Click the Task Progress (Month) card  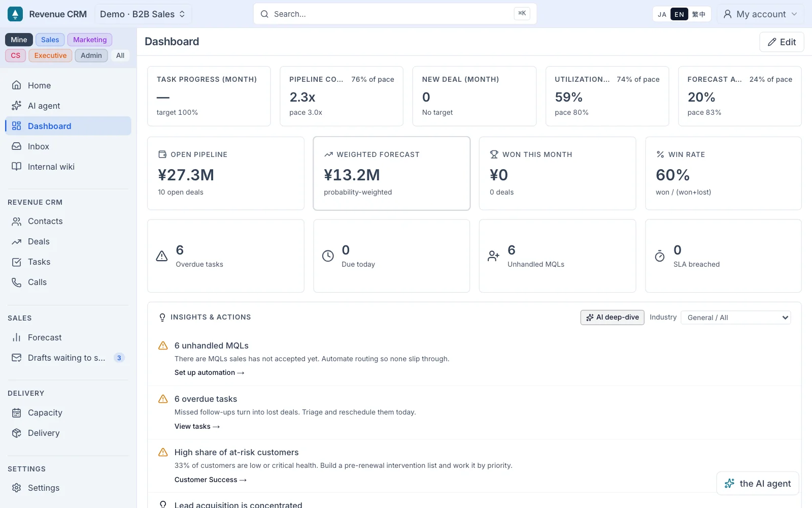(209, 96)
